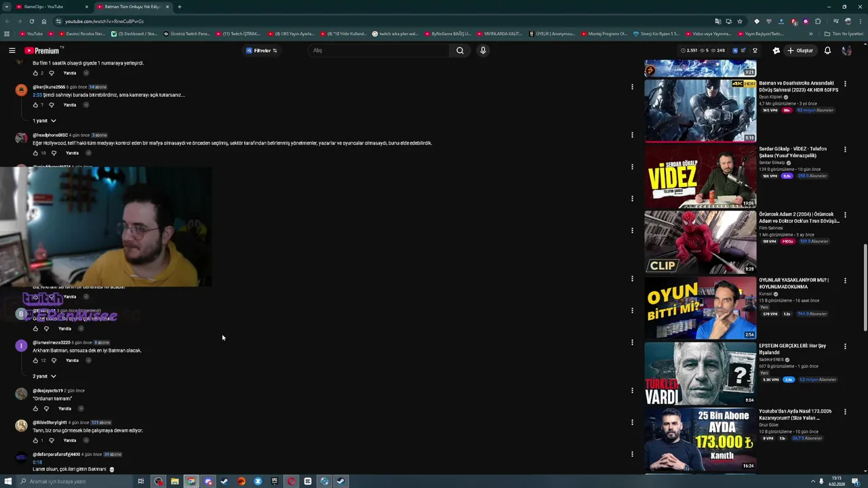This screenshot has width=868, height=488.
Task: Open the 25 Bin Abone thumbnail
Action: coord(700,439)
